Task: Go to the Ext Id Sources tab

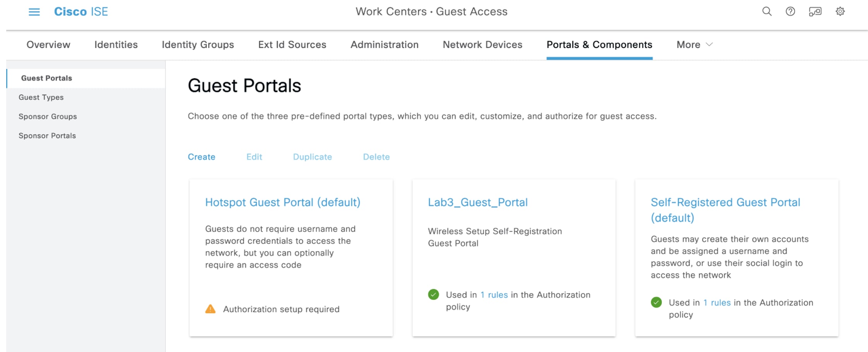Action: click(292, 45)
